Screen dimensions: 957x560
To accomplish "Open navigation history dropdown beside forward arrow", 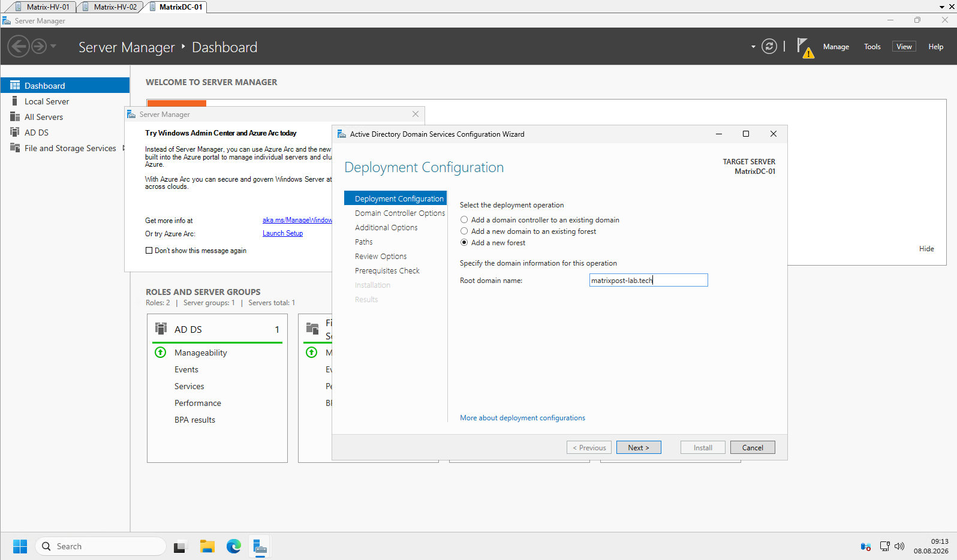I will tap(53, 46).
